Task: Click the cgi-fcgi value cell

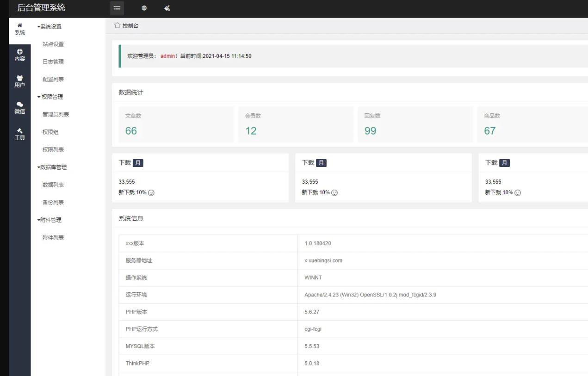Action: [313, 329]
